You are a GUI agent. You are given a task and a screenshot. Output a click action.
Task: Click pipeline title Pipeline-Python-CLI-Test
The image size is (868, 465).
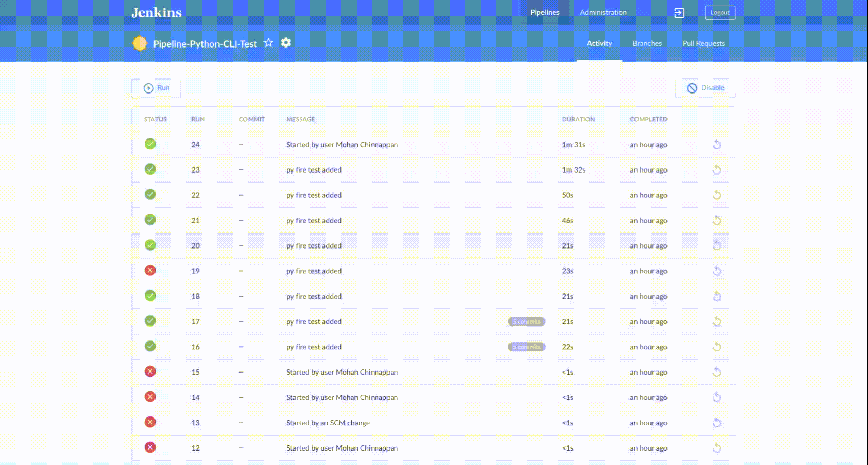coord(205,44)
